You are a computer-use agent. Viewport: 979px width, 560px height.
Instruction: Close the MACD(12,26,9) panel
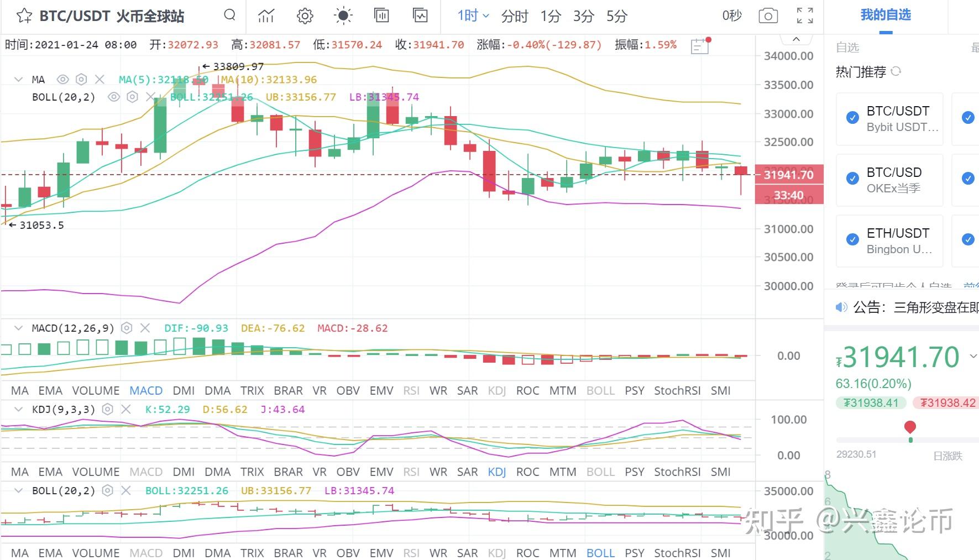click(x=145, y=328)
